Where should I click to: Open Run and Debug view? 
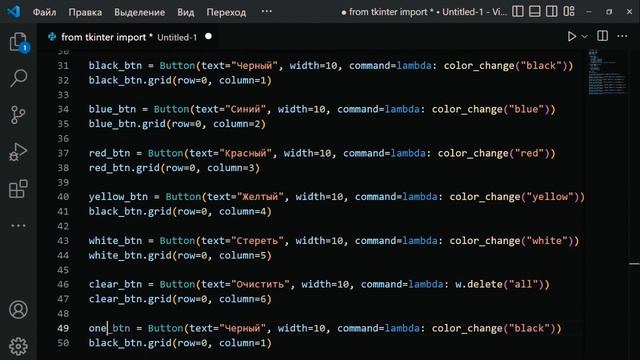(18, 152)
